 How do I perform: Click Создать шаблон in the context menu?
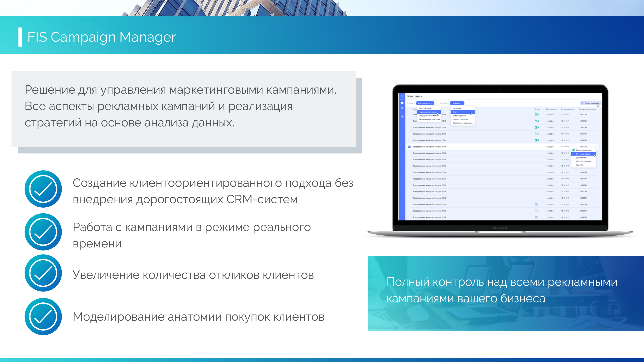click(x=583, y=161)
